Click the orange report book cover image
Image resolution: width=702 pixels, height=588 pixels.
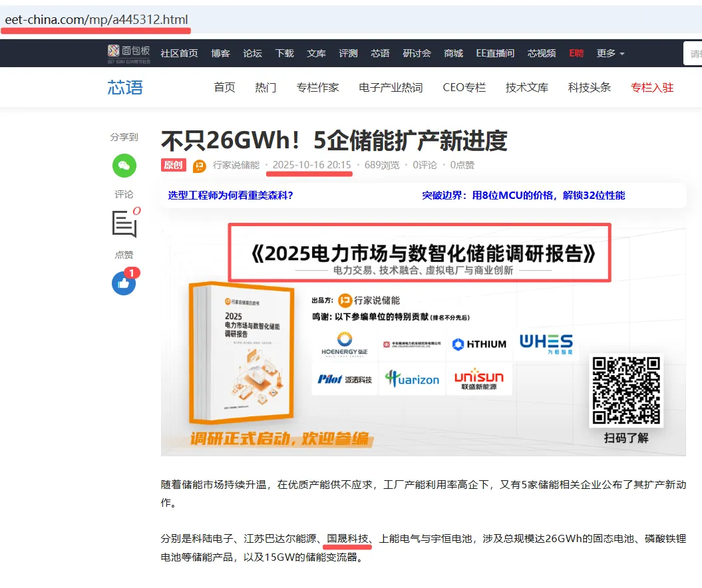pos(241,353)
